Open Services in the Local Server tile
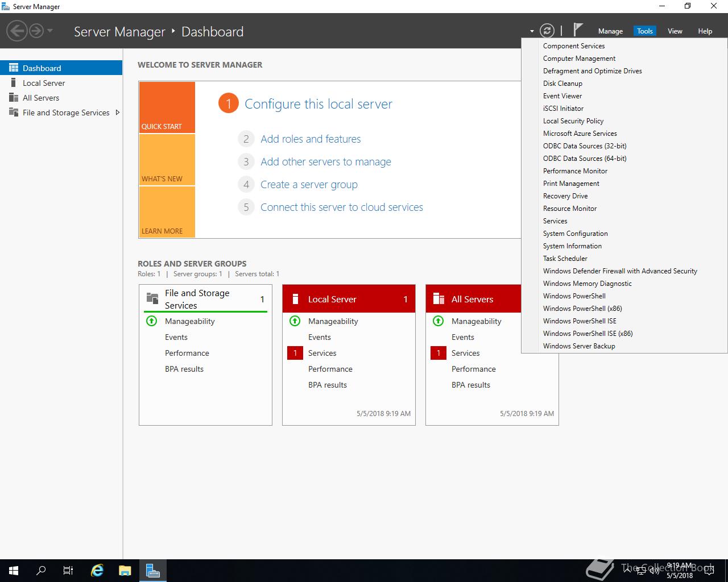This screenshot has width=728, height=582. [x=322, y=353]
